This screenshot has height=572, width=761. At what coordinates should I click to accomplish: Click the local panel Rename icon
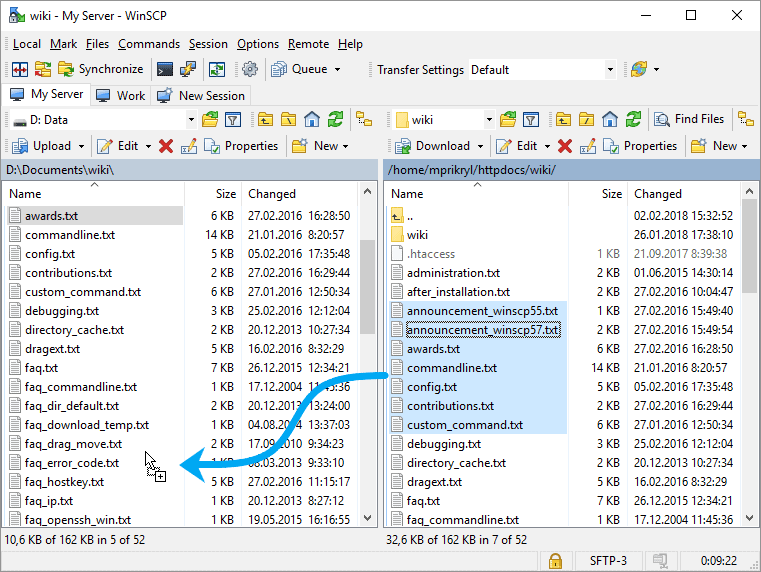tap(189, 146)
